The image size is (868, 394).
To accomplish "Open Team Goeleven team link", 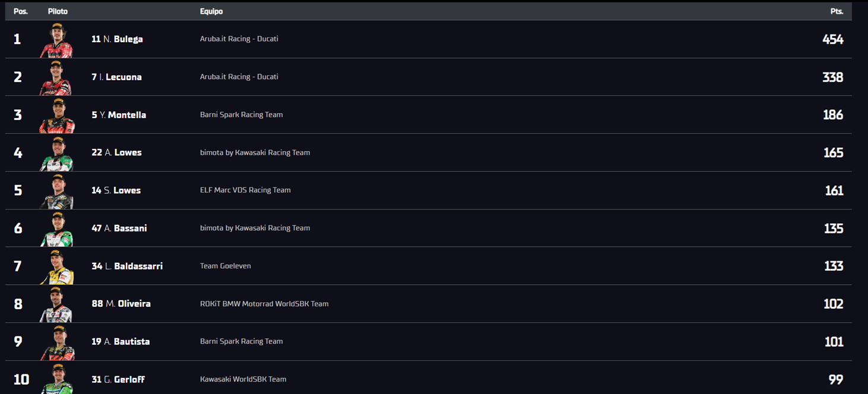I will 225,266.
